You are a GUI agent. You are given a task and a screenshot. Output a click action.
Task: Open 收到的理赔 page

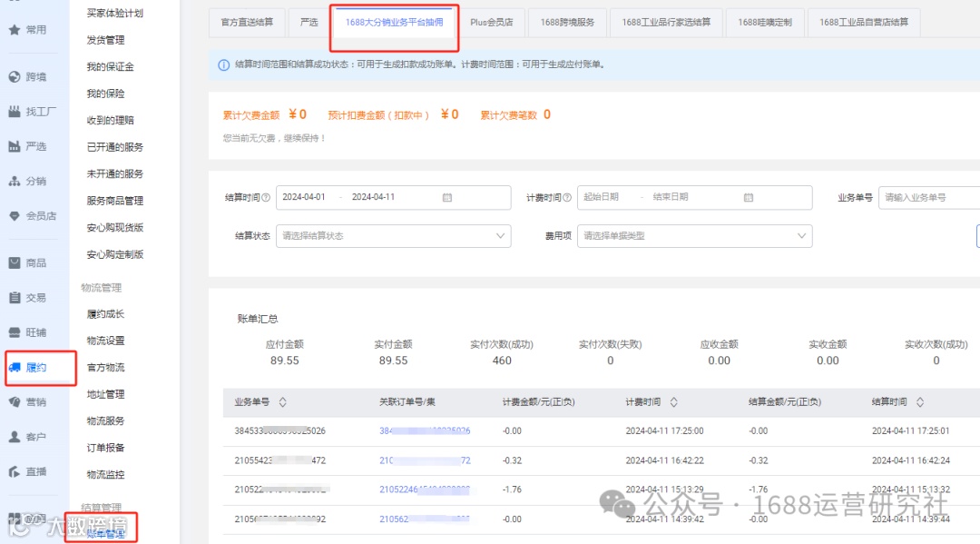tap(110, 120)
